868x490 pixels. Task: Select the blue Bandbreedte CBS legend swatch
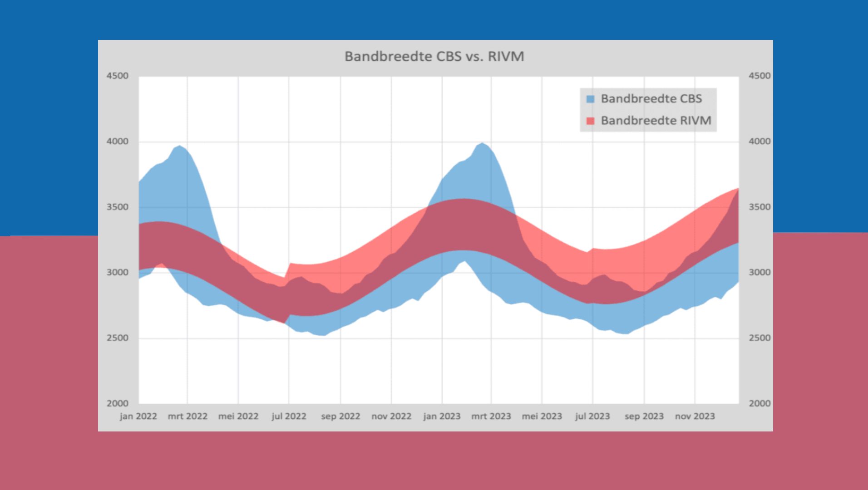[590, 99]
